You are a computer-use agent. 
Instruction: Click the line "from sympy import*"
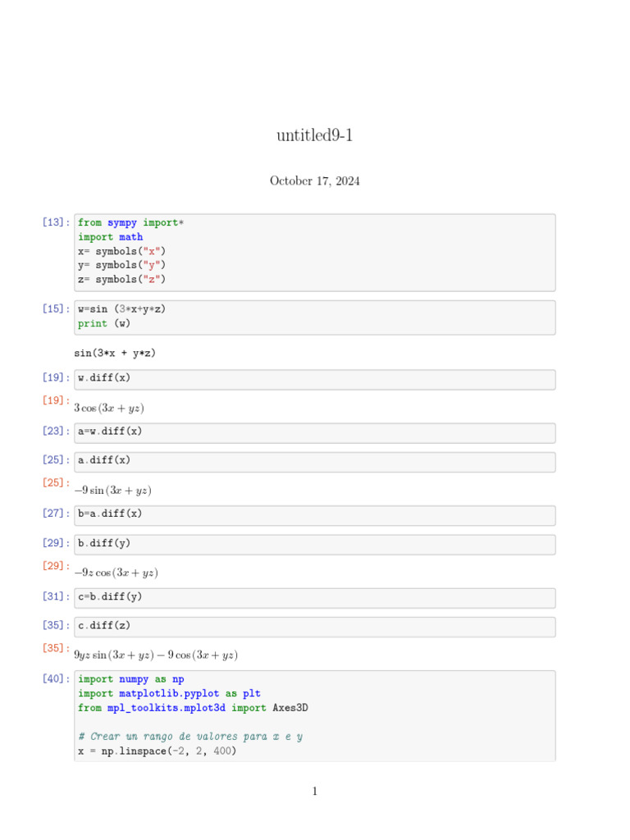(x=130, y=223)
